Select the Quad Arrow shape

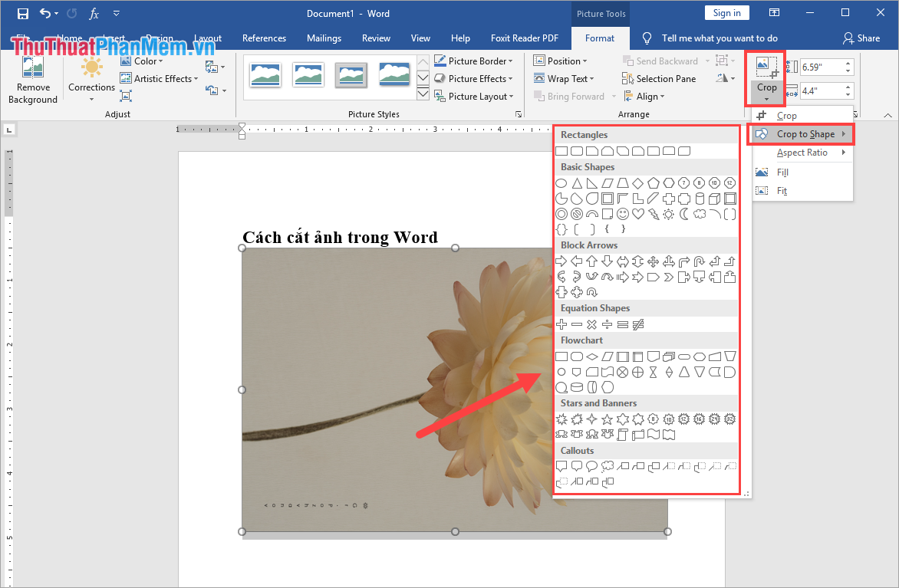tap(653, 261)
